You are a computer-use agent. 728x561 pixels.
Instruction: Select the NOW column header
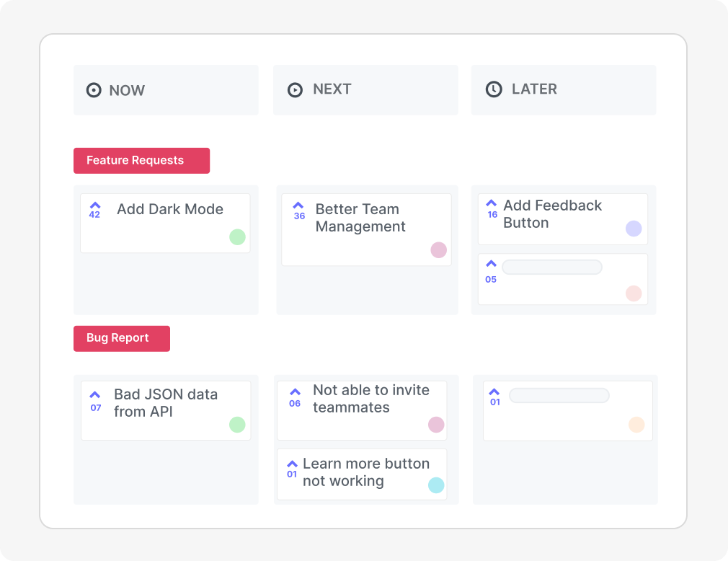[x=166, y=90]
